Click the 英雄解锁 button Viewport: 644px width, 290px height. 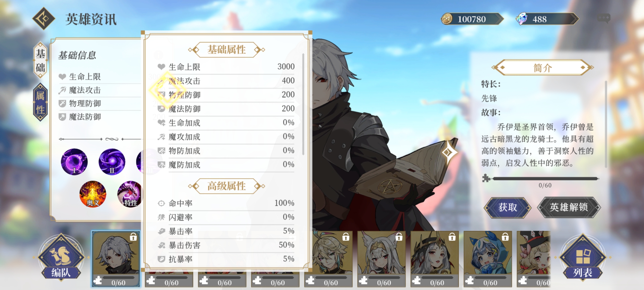(x=569, y=207)
